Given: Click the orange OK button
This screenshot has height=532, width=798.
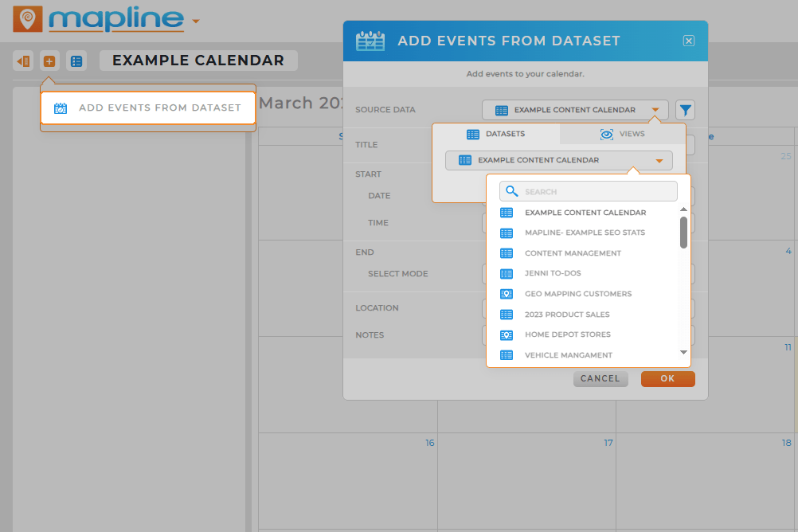Looking at the screenshot, I should pos(667,379).
